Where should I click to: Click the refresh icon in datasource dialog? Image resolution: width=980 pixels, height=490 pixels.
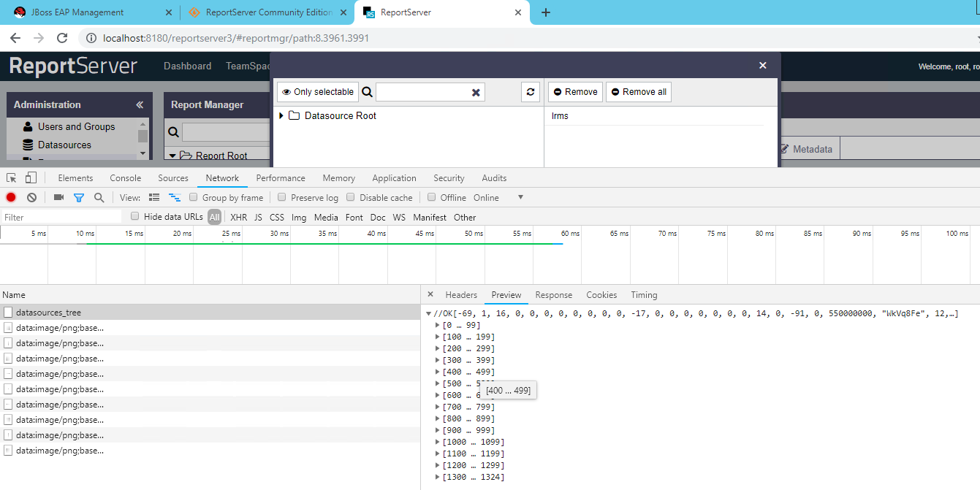pyautogui.click(x=531, y=92)
